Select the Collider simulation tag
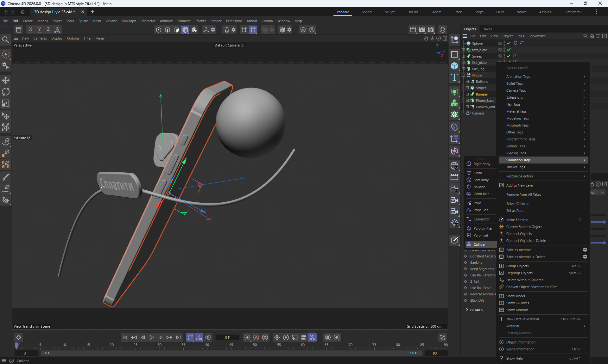 coord(479,244)
